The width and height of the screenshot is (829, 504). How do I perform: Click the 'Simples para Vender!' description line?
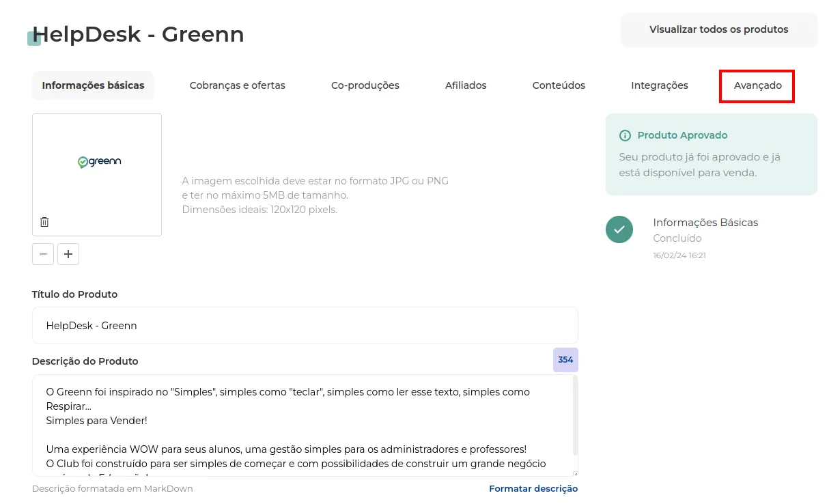pyautogui.click(x=97, y=421)
